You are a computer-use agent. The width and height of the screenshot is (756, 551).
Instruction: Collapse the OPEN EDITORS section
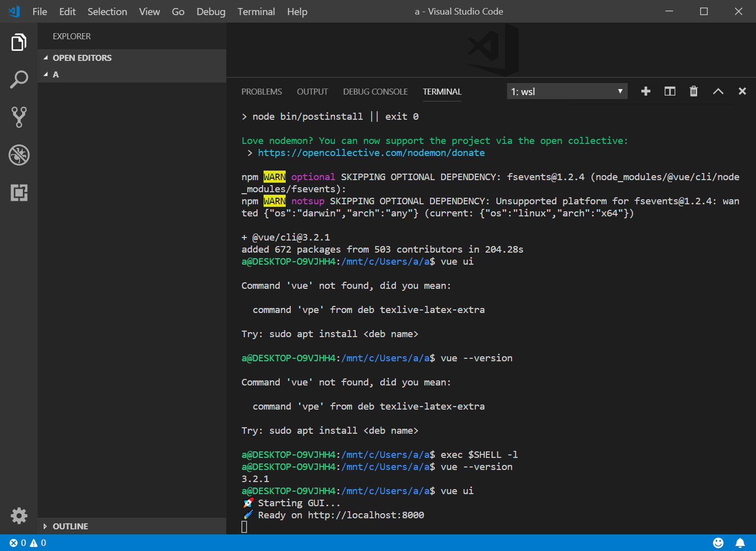[x=132, y=58]
